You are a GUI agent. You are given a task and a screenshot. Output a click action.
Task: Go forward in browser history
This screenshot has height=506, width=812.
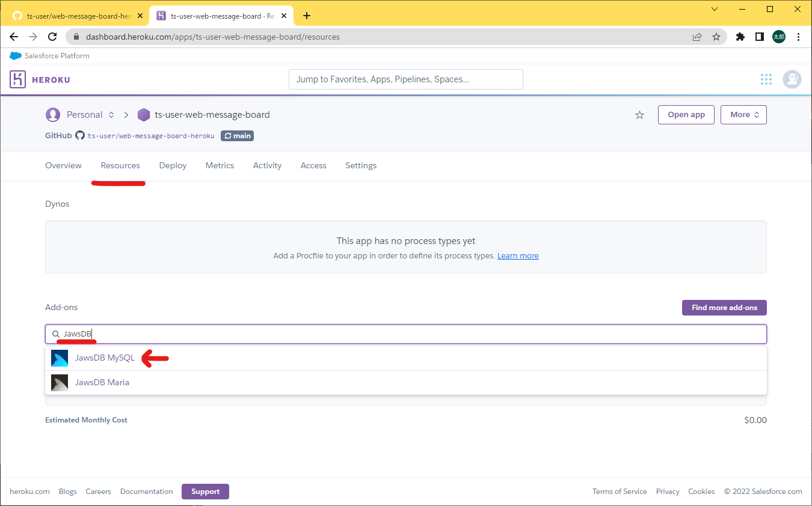click(x=33, y=37)
